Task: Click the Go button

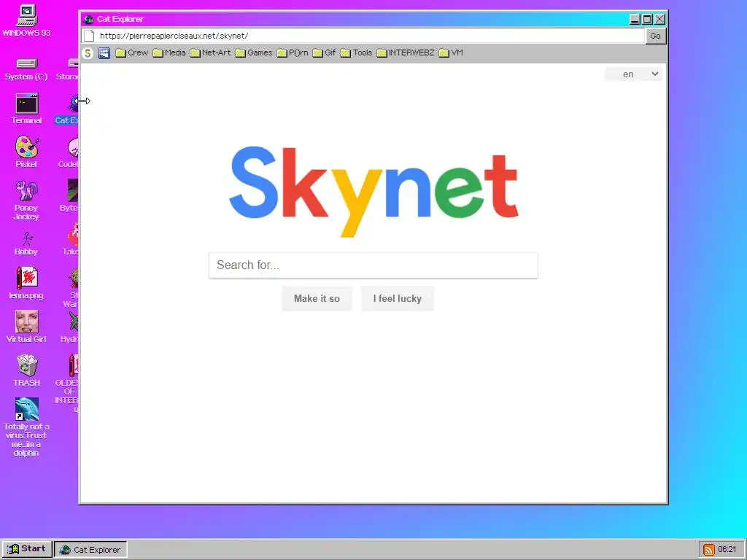Action: point(656,36)
